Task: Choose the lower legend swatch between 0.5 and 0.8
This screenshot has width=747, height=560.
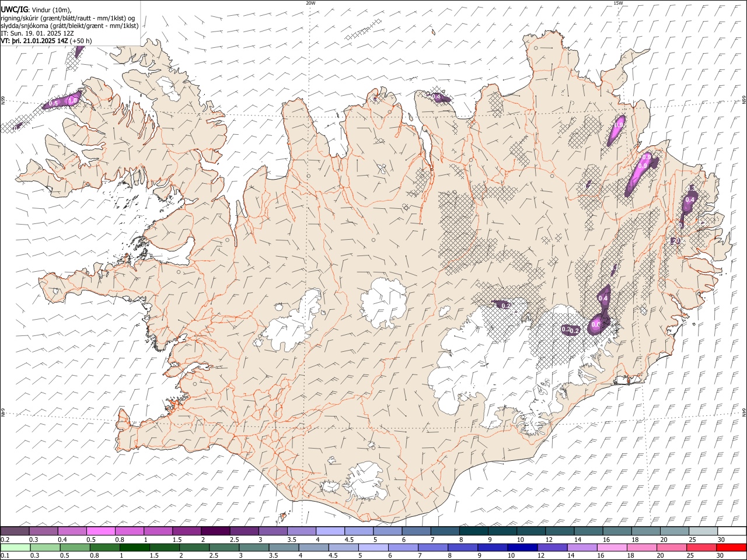Action: (75, 547)
